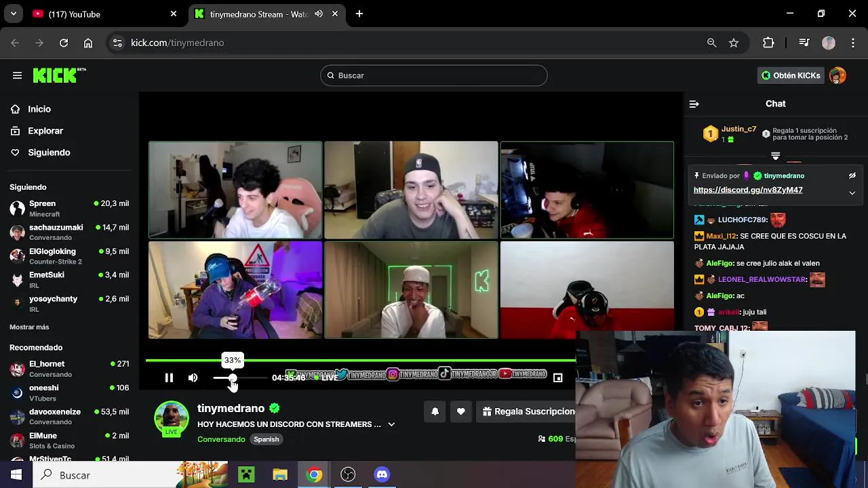Viewport: 868px width, 488px height.
Task: Reload the page
Action: pyautogui.click(x=64, y=43)
